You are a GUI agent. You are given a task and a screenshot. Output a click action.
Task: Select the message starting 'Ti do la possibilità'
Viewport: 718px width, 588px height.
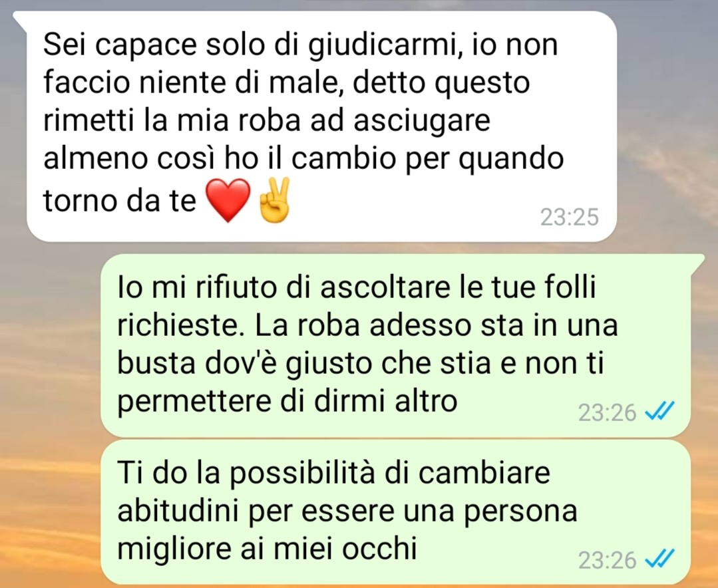pos(396,512)
